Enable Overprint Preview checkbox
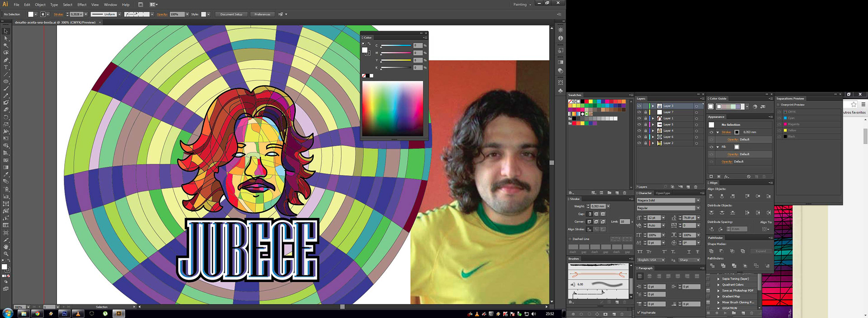This screenshot has height=318, width=868. click(x=778, y=105)
